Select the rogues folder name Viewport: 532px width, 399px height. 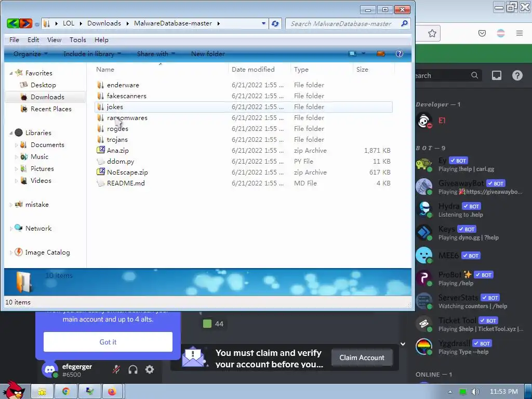(x=117, y=129)
